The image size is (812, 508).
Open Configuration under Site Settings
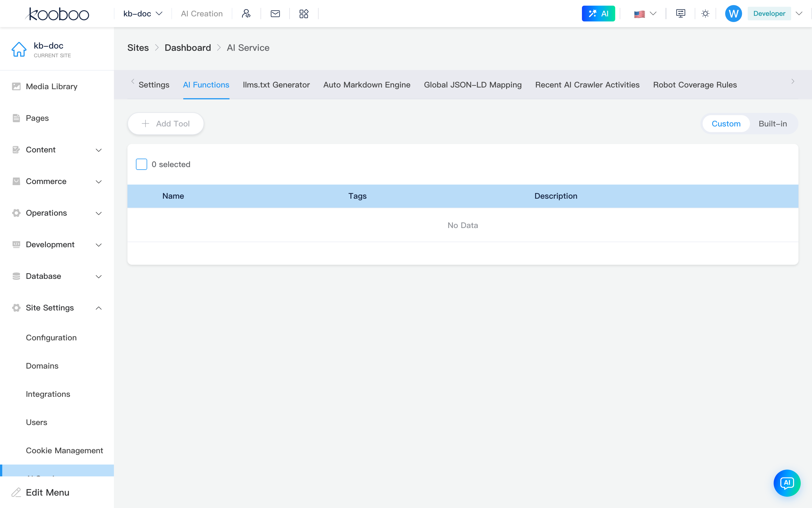pos(51,337)
